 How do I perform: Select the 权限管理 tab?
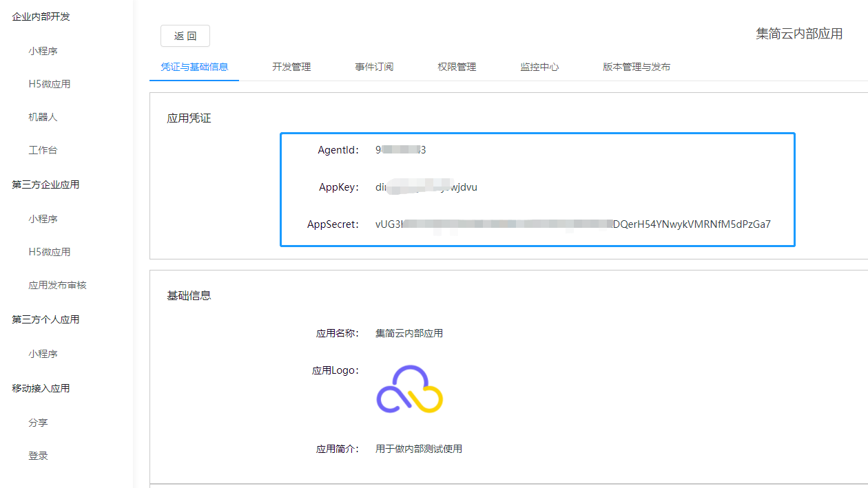click(x=457, y=67)
